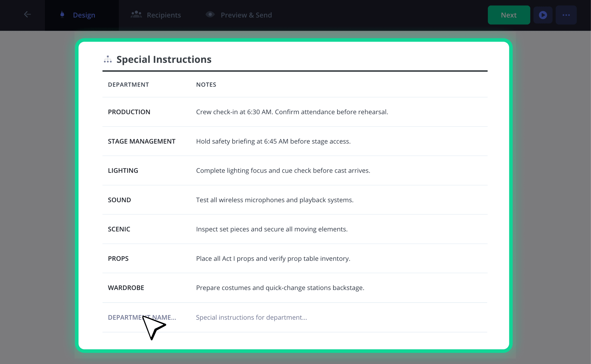Click the green Next button

tap(509, 15)
